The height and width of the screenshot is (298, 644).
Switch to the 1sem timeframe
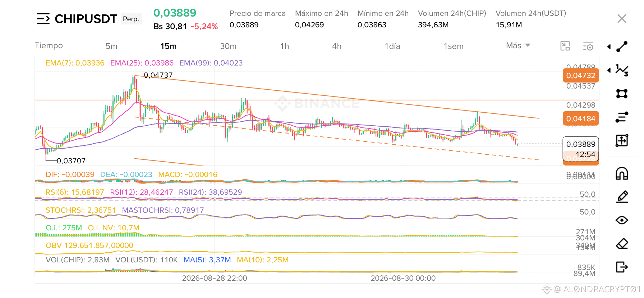(454, 46)
